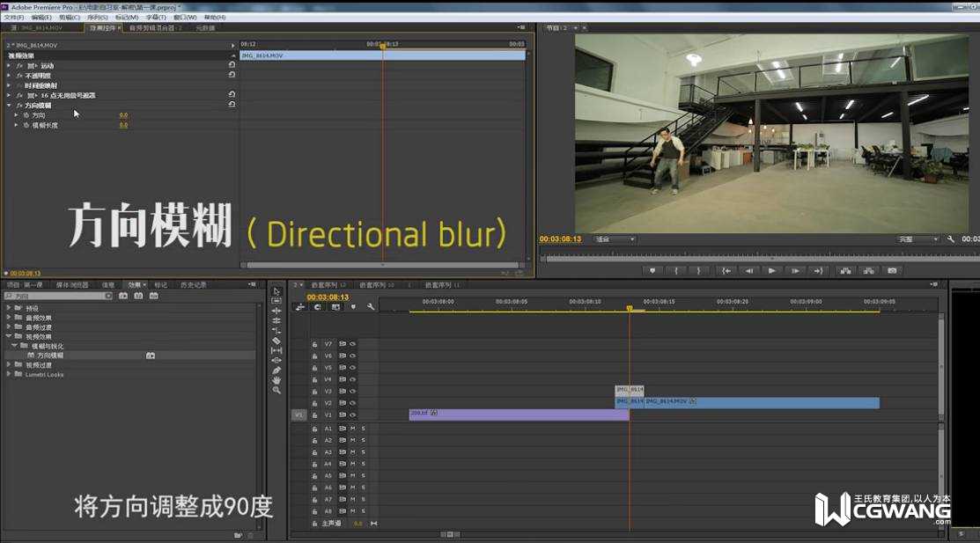Toggle lock on track V5
The height and width of the screenshot is (543, 980).
[x=314, y=367]
